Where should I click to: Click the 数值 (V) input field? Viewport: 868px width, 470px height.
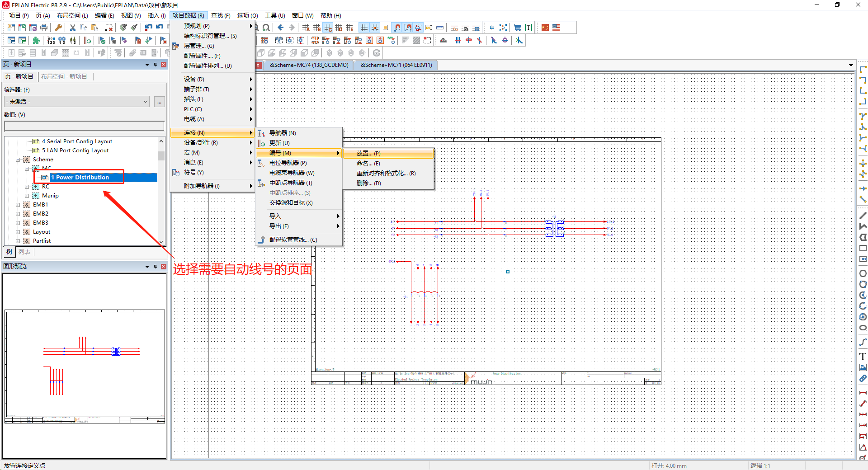point(84,126)
